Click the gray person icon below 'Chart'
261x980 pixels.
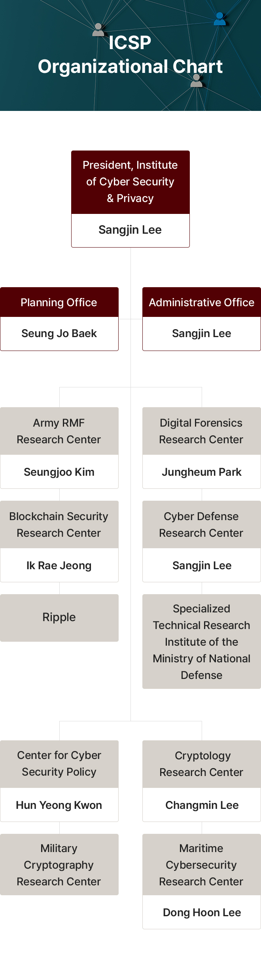coord(196,81)
